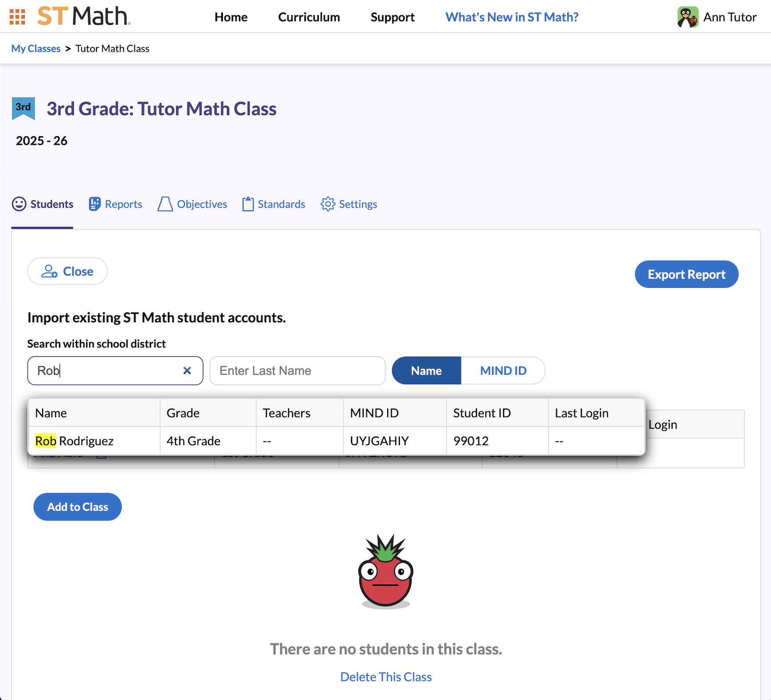Click the ST Math logo
Screen dimensions: 771x700
83,16
